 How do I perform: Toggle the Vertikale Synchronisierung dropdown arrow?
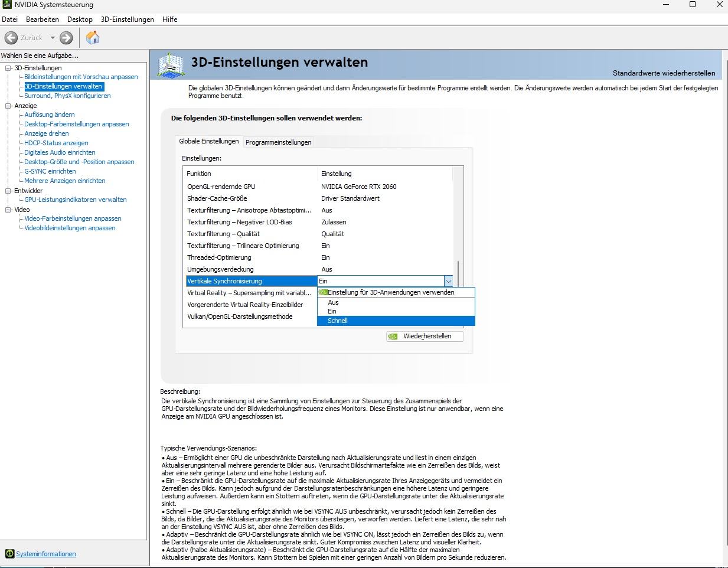tap(449, 282)
